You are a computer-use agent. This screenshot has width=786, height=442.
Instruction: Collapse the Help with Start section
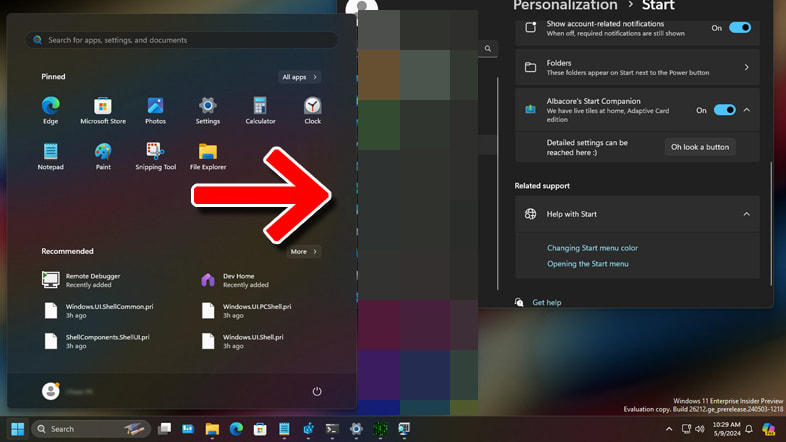pyautogui.click(x=746, y=214)
